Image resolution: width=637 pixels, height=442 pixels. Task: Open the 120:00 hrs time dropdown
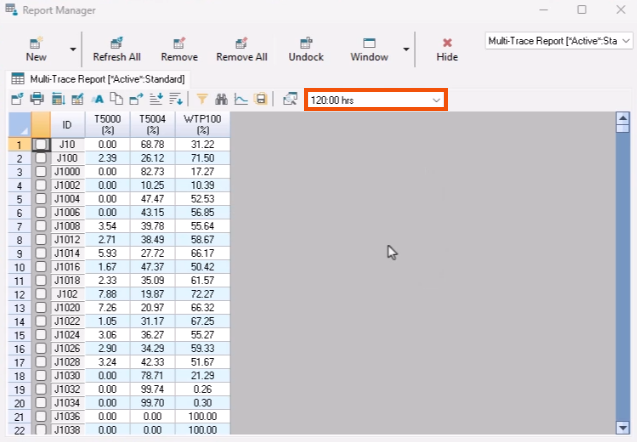pos(376,100)
